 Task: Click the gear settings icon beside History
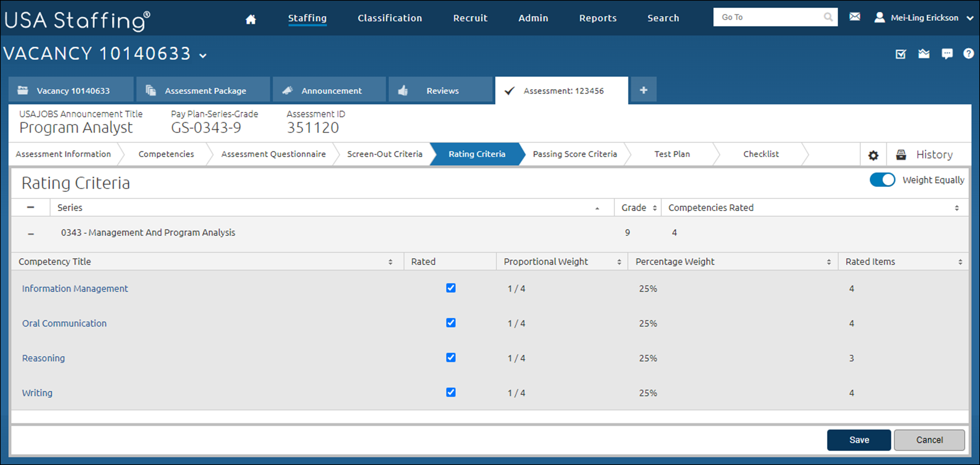(873, 155)
